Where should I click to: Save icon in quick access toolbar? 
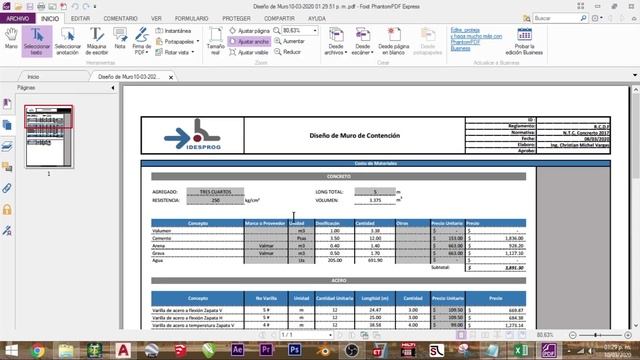pos(30,7)
